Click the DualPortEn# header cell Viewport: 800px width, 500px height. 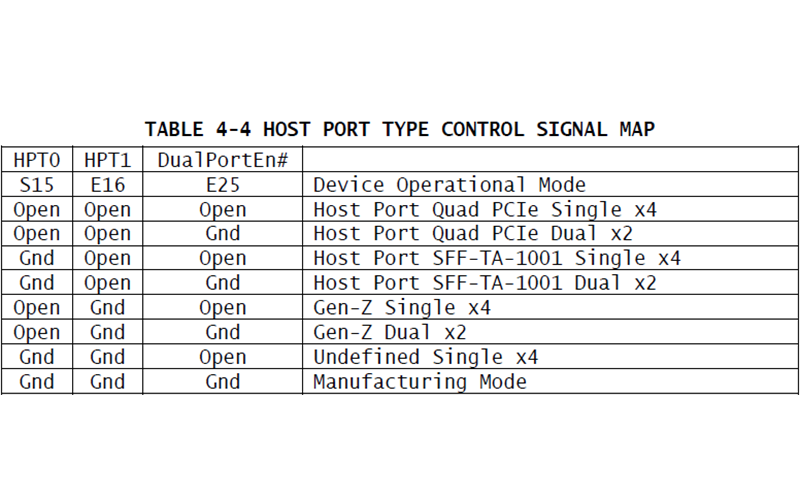pos(222,160)
